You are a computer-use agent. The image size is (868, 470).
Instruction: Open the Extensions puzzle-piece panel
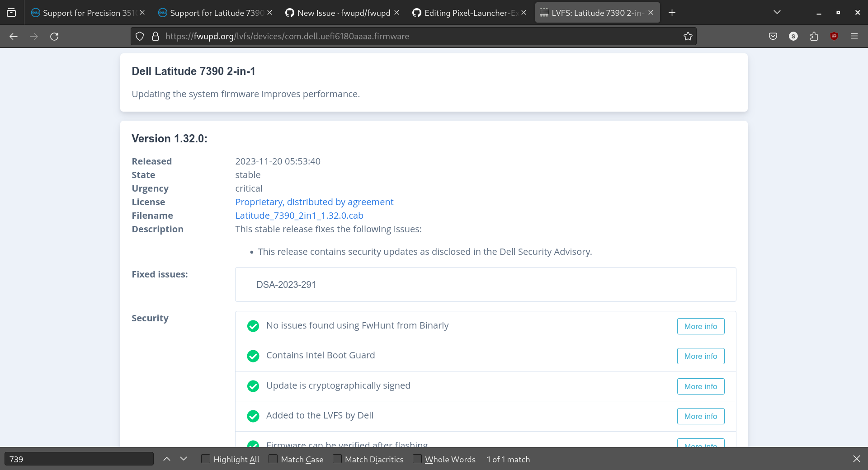point(814,36)
